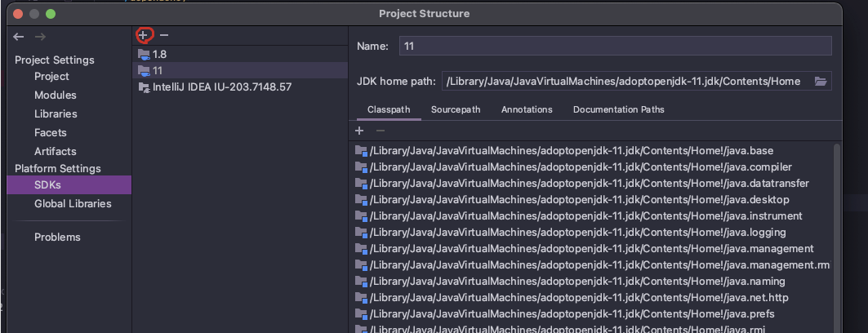This screenshot has width=868, height=333.
Task: Select IntelliJ IDEA IU-203.7148.57 SDK
Action: tap(240, 87)
